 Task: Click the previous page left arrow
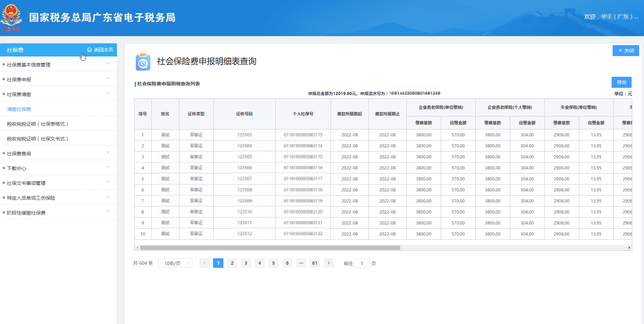(204, 263)
